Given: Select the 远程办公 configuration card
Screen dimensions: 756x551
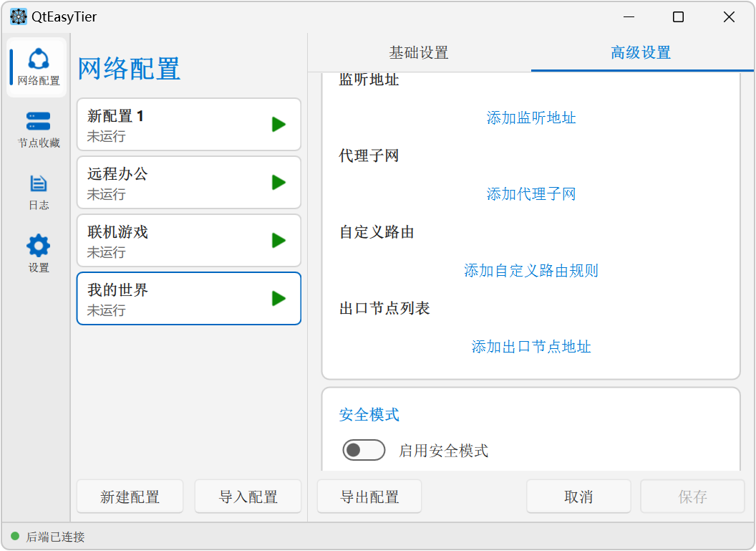Looking at the screenshot, I should pos(189,183).
